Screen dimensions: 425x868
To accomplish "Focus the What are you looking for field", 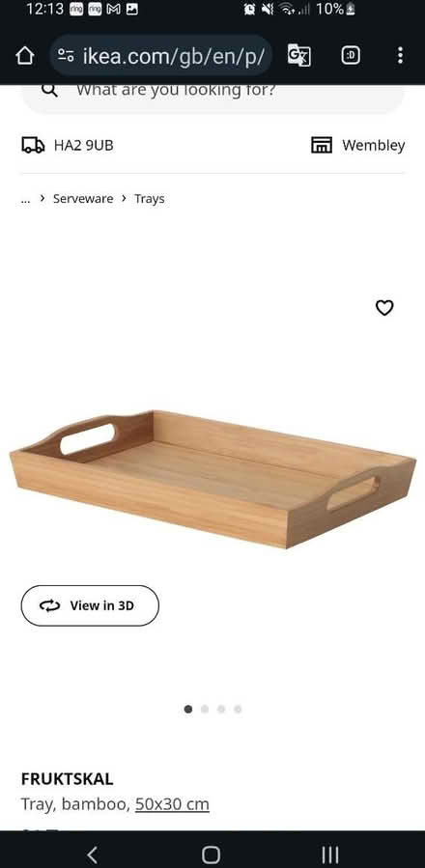I will tap(212, 96).
